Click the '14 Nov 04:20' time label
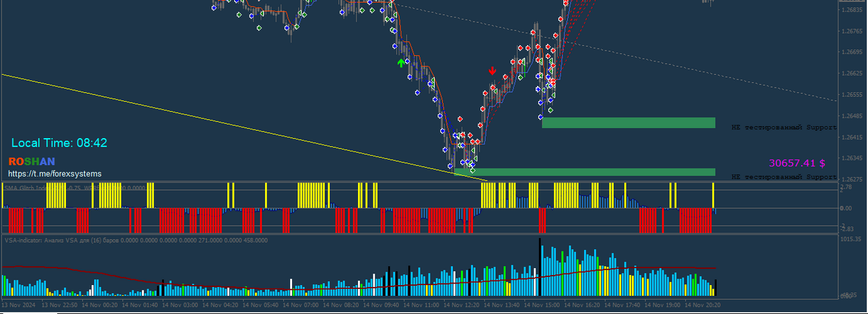 [219, 305]
